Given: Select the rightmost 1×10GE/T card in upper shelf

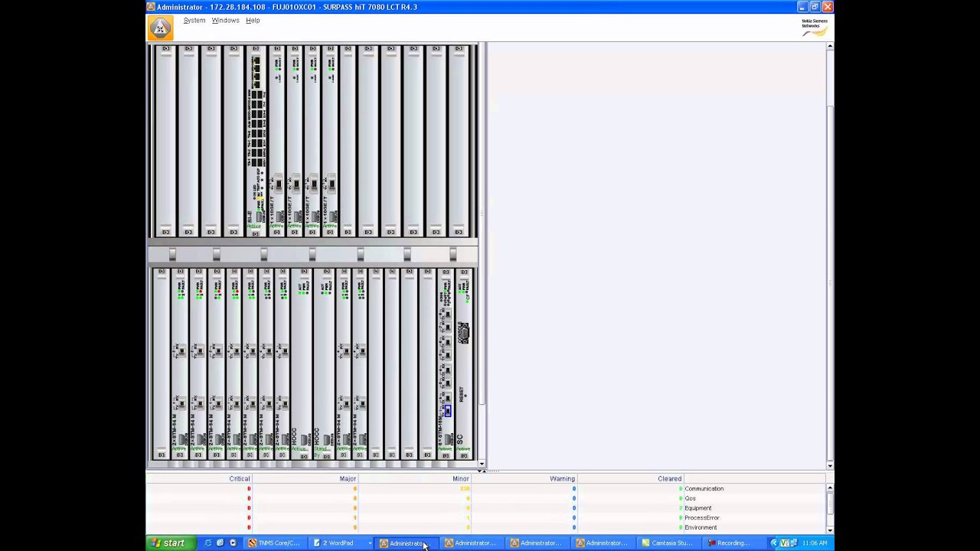Looking at the screenshot, I should [x=331, y=141].
